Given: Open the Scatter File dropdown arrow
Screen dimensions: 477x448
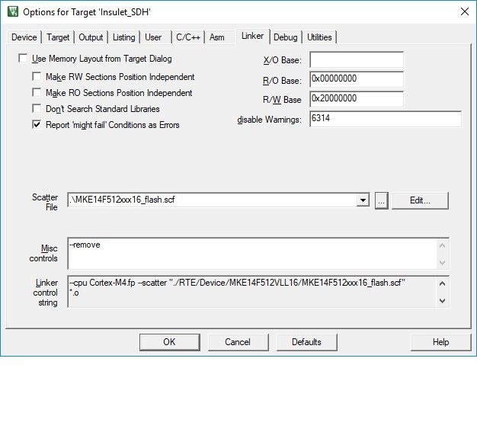Looking at the screenshot, I should (363, 200).
